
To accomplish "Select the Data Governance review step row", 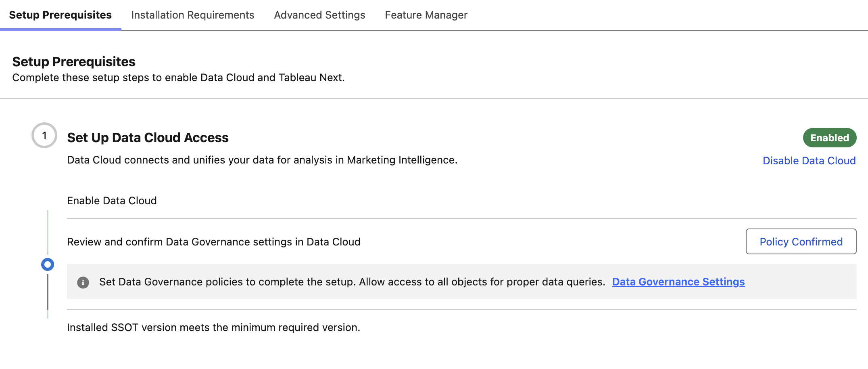I will tap(214, 241).
